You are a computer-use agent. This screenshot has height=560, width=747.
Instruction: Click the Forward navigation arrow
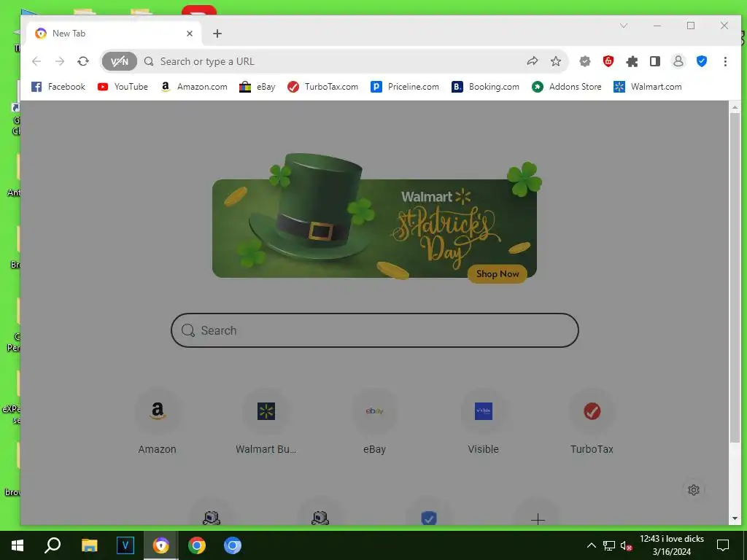(60, 61)
